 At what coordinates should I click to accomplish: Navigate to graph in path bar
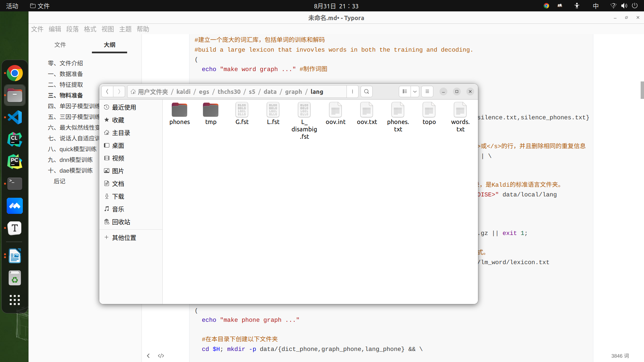pyautogui.click(x=293, y=92)
